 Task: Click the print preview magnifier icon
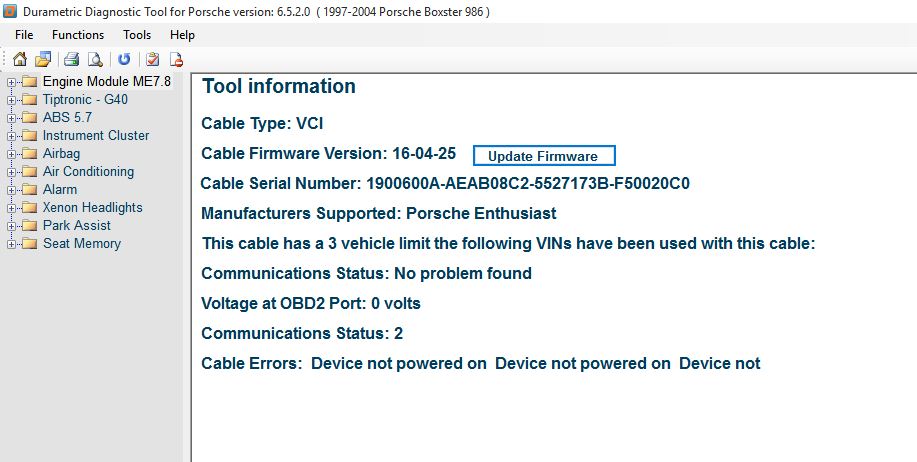click(94, 59)
